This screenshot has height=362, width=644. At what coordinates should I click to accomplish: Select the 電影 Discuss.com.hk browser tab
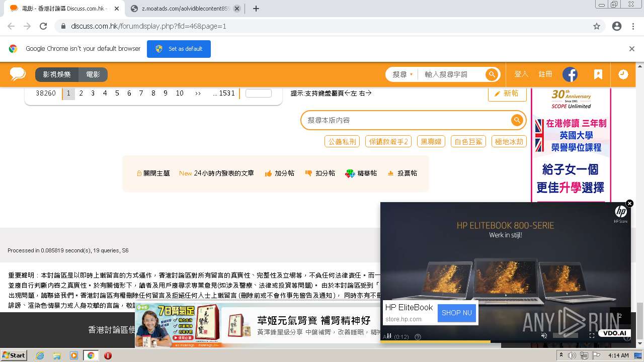(x=64, y=9)
